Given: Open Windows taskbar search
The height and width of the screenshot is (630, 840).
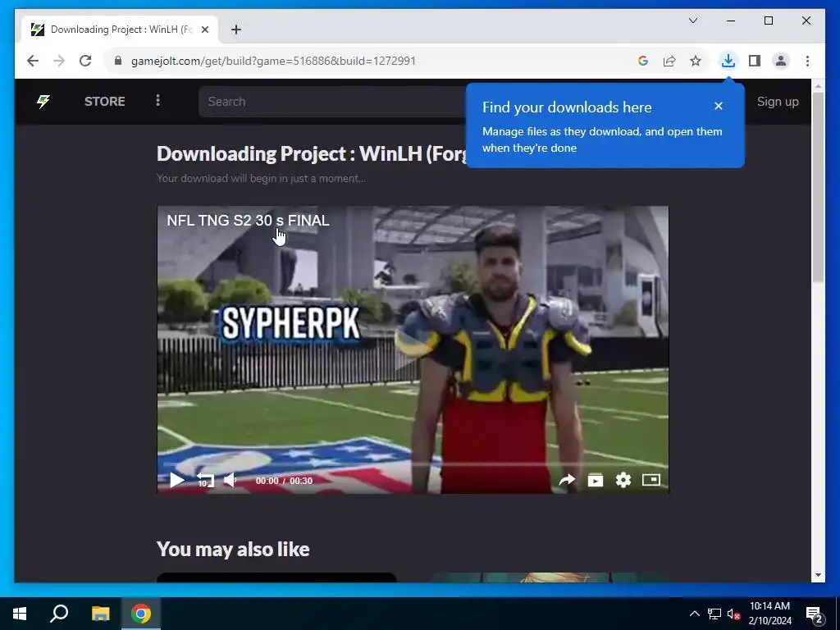Looking at the screenshot, I should 59,614.
